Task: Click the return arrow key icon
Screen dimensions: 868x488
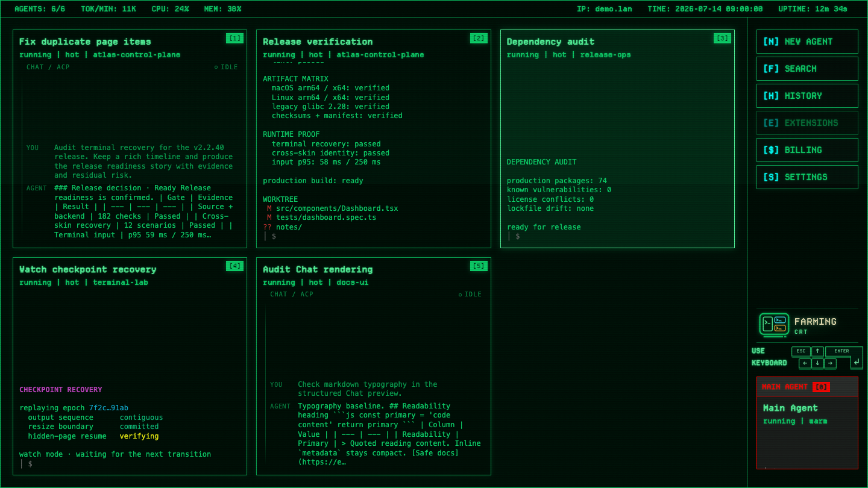Action: [857, 361]
